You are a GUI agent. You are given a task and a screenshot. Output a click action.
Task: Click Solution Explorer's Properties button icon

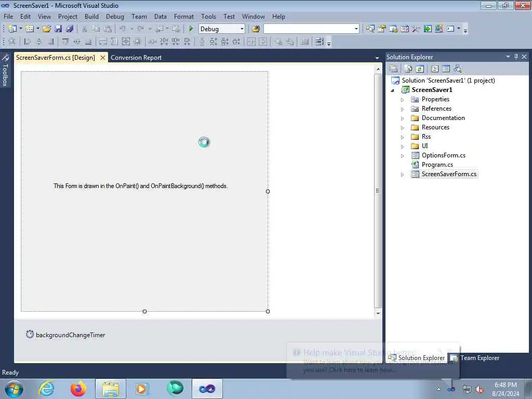click(x=394, y=69)
